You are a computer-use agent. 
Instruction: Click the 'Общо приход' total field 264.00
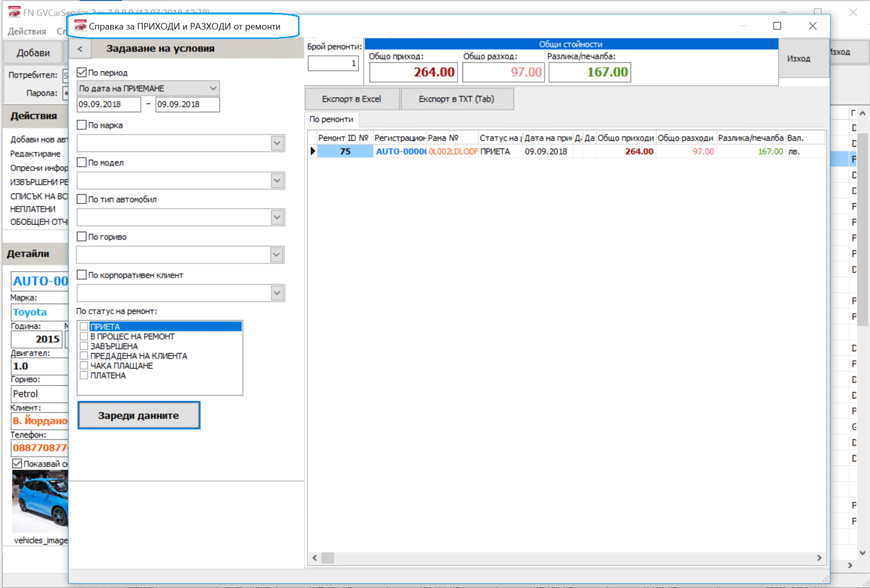point(413,72)
